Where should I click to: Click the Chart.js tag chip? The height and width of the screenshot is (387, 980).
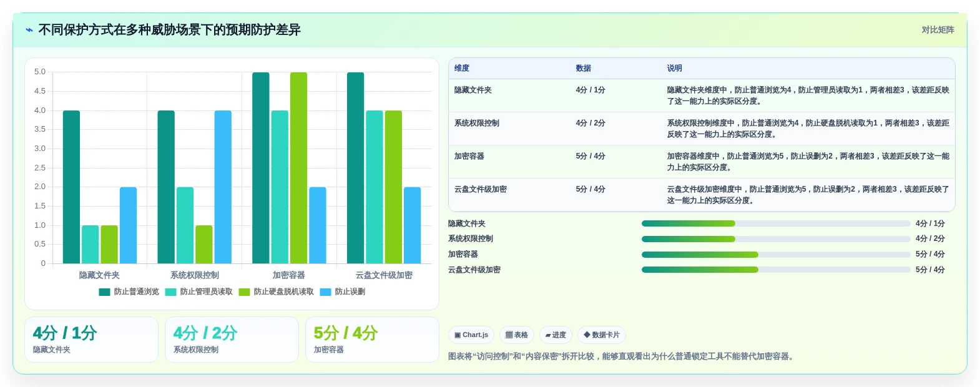471,335
